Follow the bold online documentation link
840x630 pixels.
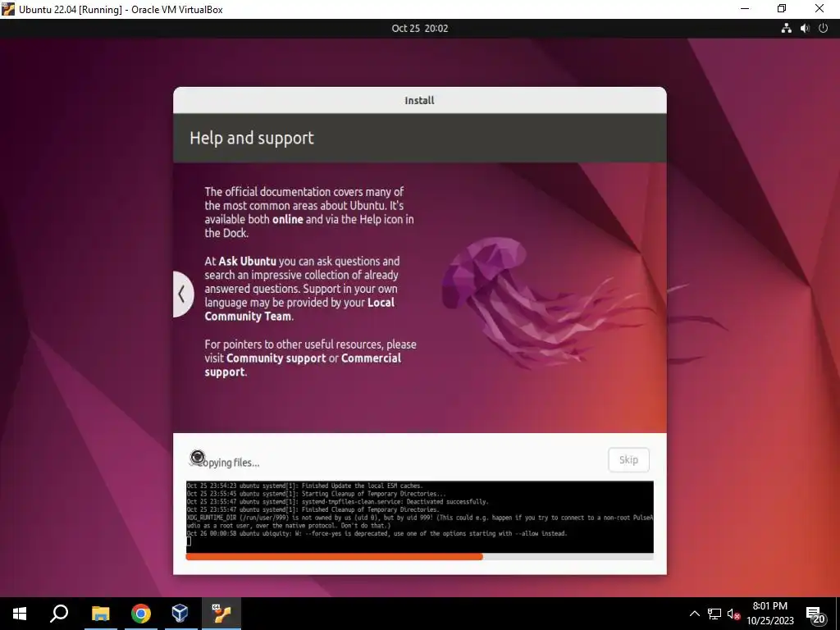pos(288,219)
